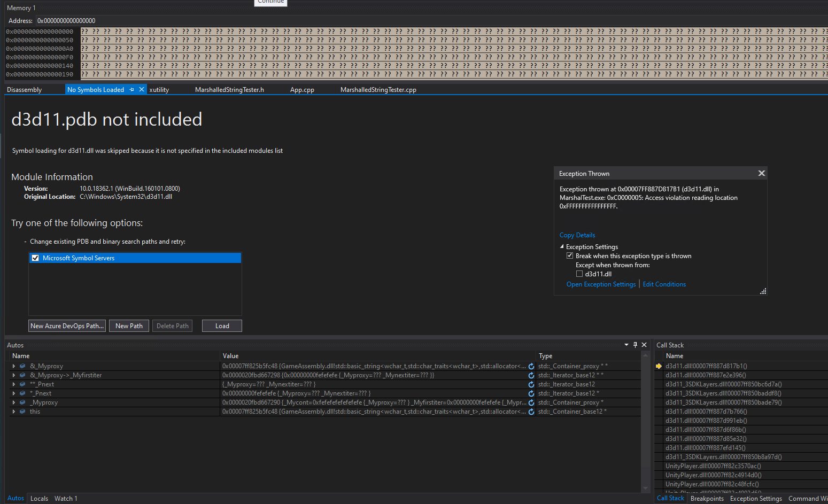Refresh the &_Myproxy value
Screen dimensions: 828x504
coord(531,366)
